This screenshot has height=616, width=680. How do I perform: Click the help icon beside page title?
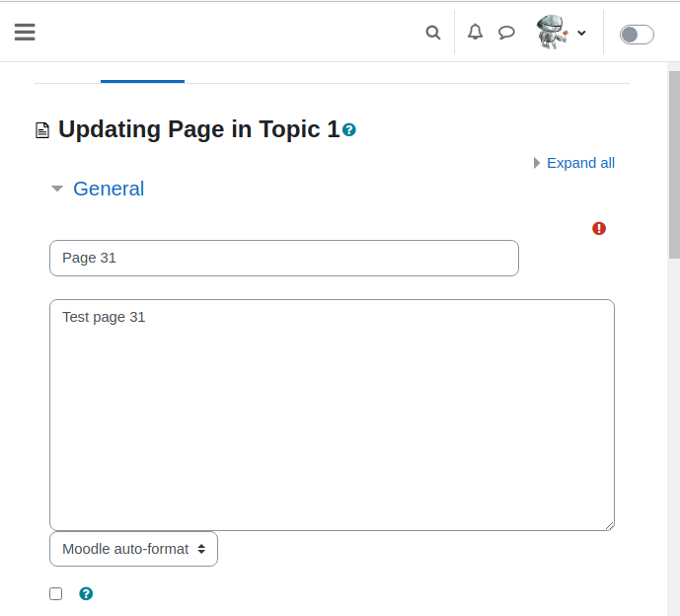click(x=349, y=129)
